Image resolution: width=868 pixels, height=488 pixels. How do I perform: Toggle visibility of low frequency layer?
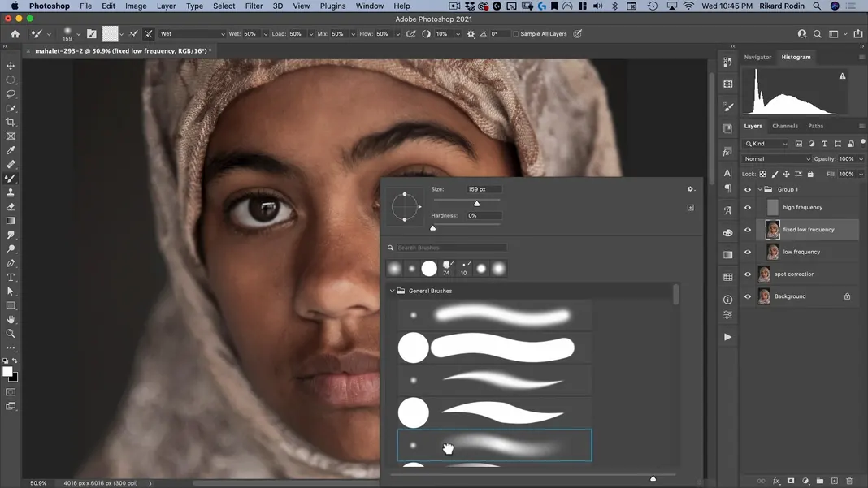748,252
